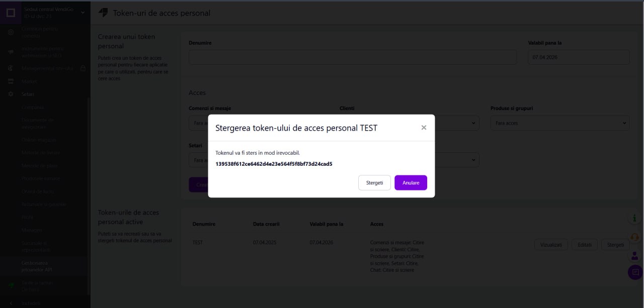Click Vizualizati button for TEST token
Screen dimensions: 644x308
[x=551, y=245]
